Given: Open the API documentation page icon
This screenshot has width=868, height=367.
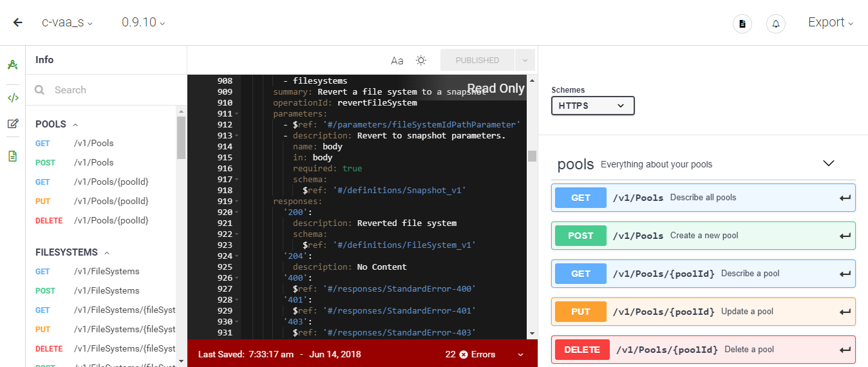Looking at the screenshot, I should 742,24.
